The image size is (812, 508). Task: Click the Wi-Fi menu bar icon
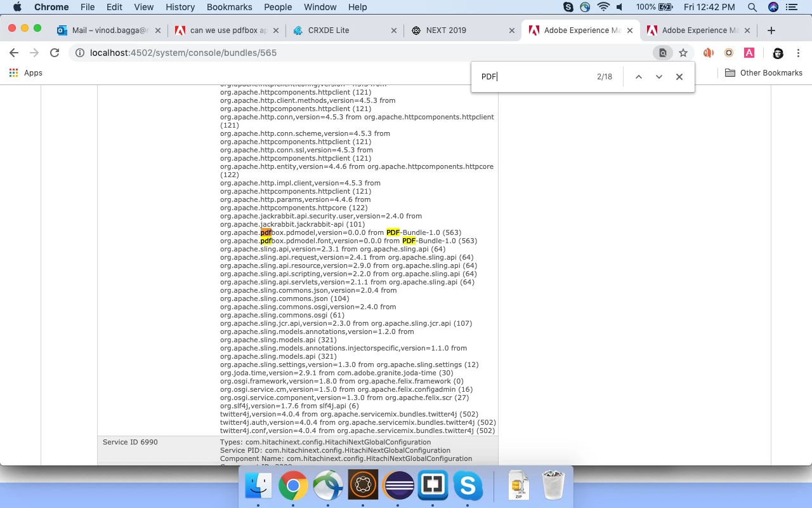(x=603, y=7)
